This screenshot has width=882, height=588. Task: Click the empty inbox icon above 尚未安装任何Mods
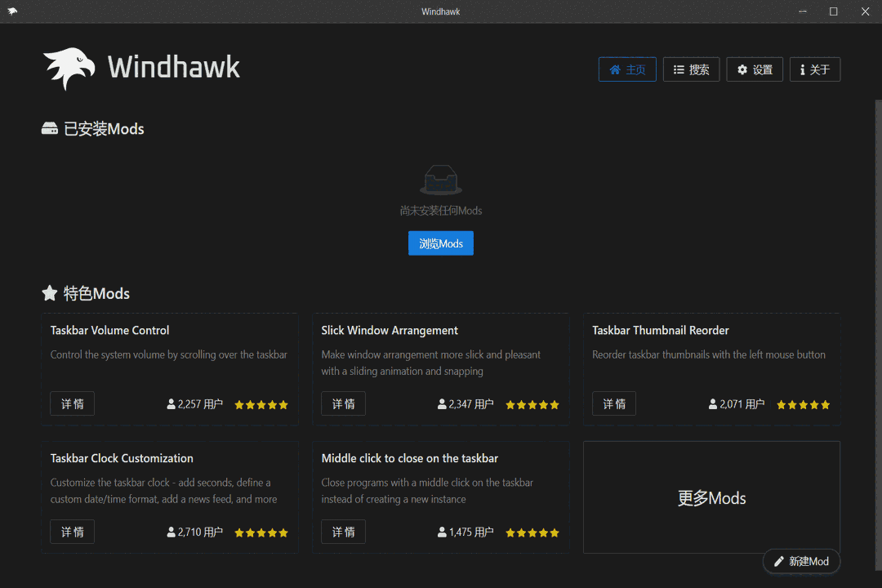click(x=441, y=179)
